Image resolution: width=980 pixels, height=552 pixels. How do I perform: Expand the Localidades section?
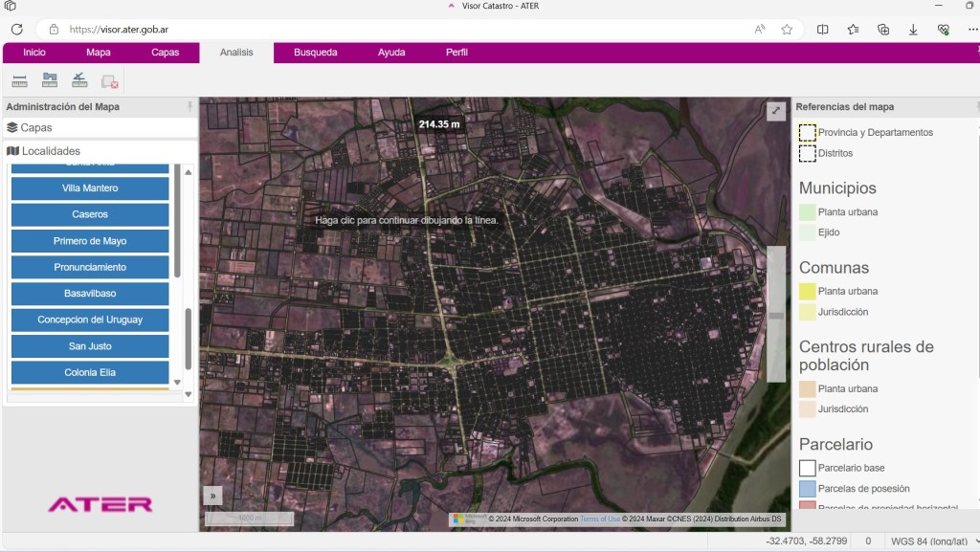click(x=100, y=151)
